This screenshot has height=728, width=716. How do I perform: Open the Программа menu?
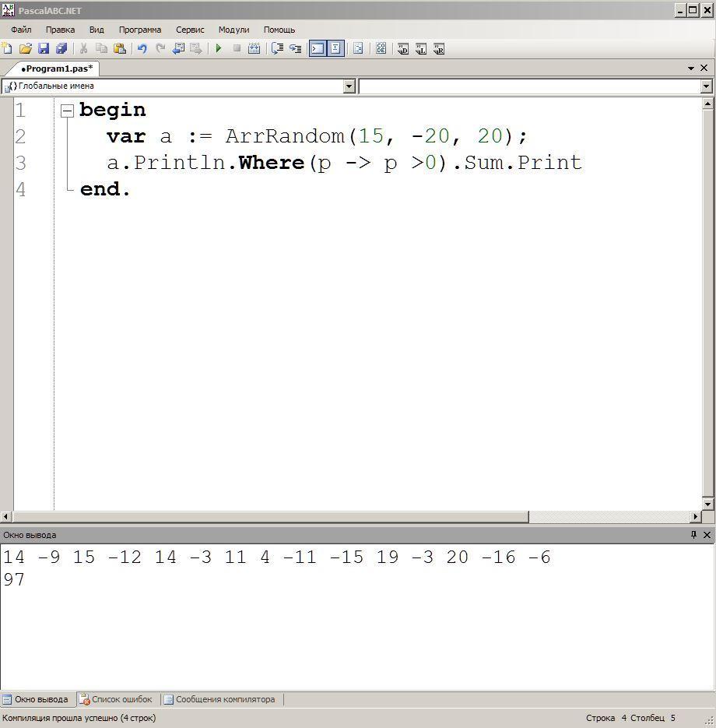click(x=140, y=30)
